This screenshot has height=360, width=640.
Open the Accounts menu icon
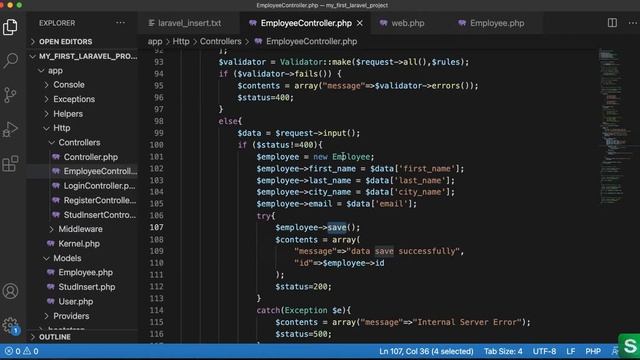(x=10, y=291)
